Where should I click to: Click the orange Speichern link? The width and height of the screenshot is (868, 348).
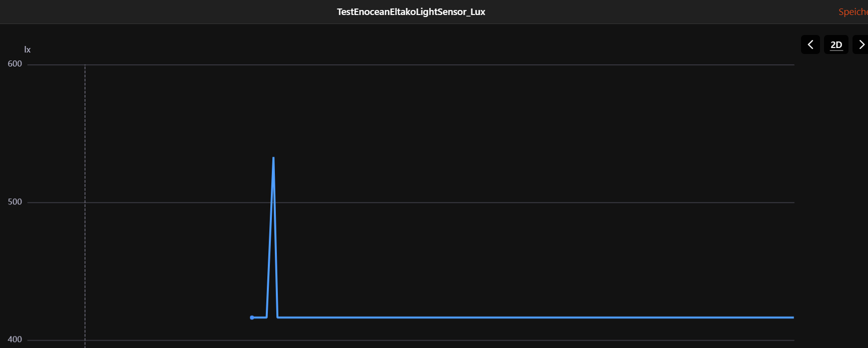point(853,11)
